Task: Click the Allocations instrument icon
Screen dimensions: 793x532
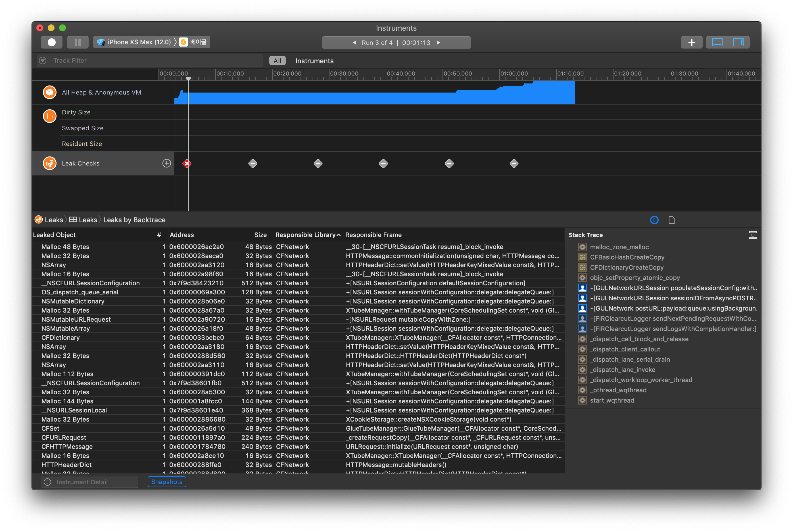Action: tap(49, 92)
